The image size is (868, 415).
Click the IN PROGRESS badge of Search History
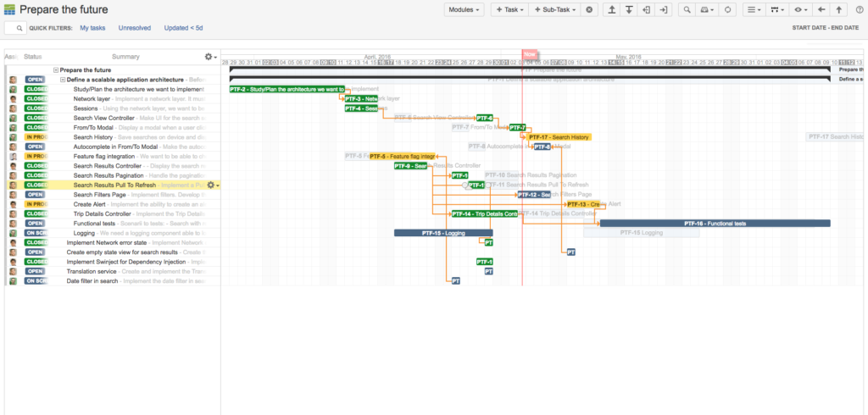[36, 136]
